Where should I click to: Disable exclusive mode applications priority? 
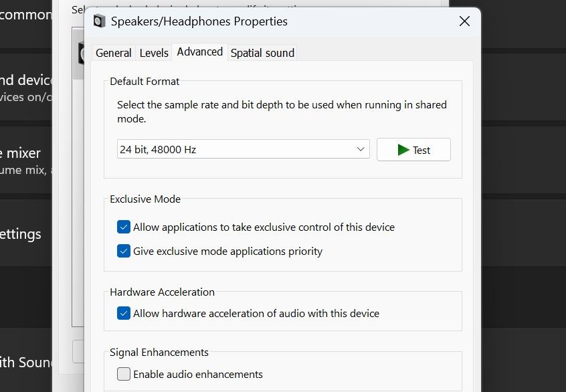[123, 251]
